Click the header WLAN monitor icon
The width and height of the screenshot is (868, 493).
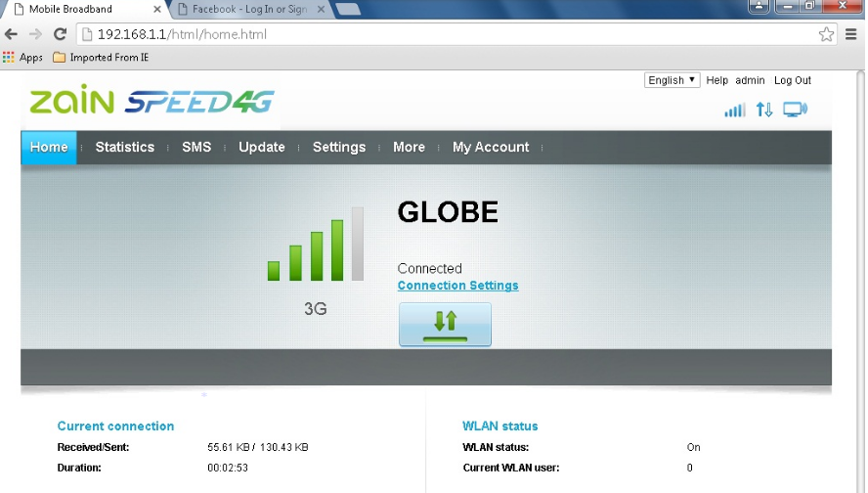795,110
